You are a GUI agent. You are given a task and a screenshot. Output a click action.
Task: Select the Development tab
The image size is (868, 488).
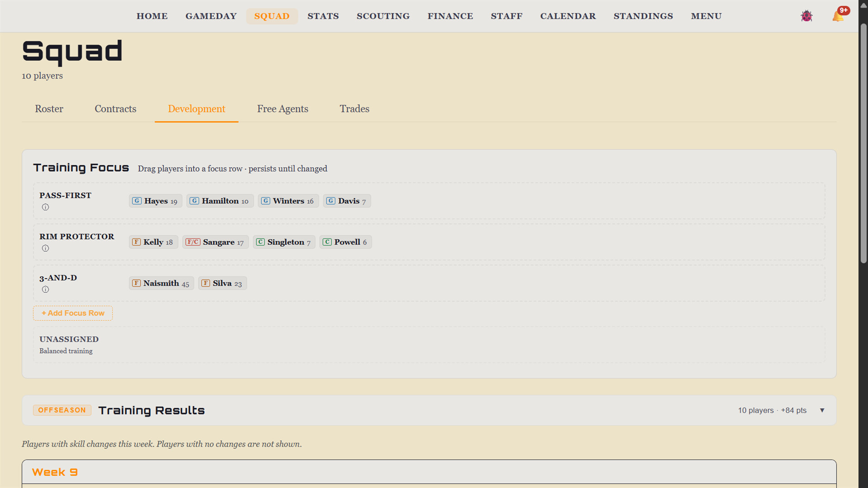click(x=196, y=109)
